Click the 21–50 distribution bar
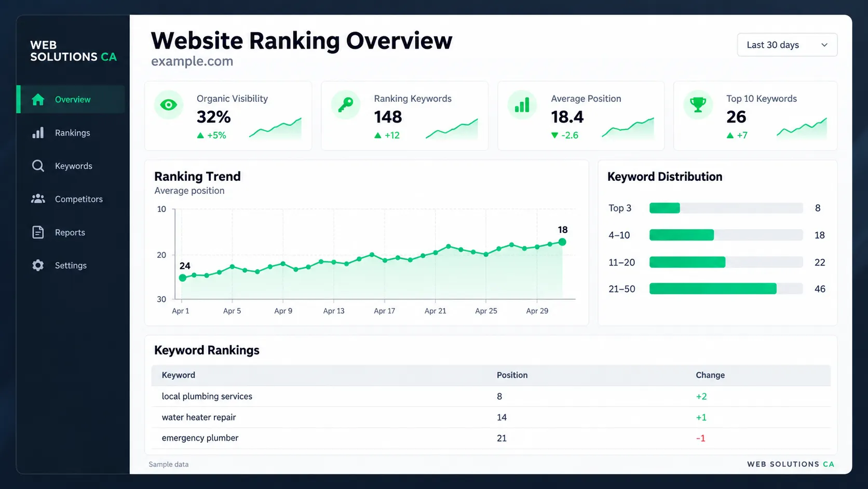Image resolution: width=868 pixels, height=489 pixels. (726, 289)
